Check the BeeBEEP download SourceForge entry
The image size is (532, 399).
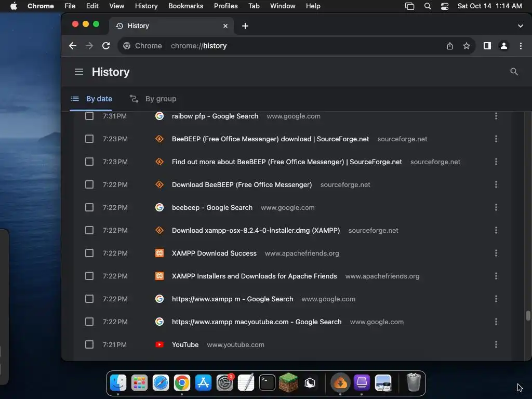pyautogui.click(x=89, y=139)
